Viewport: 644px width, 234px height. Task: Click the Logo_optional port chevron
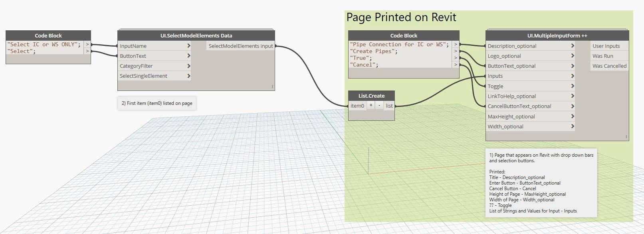pyautogui.click(x=573, y=56)
